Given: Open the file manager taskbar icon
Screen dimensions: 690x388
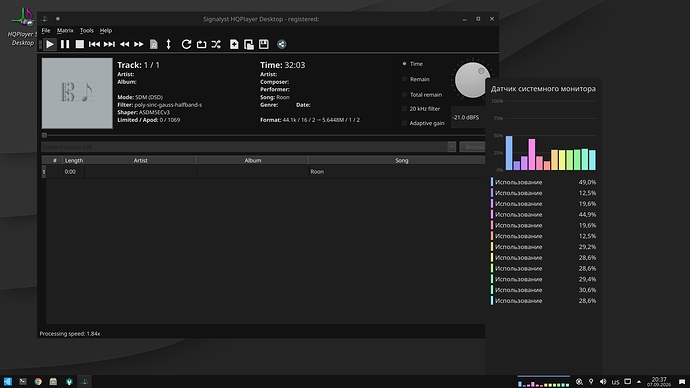Looking at the screenshot, I should tap(53, 381).
